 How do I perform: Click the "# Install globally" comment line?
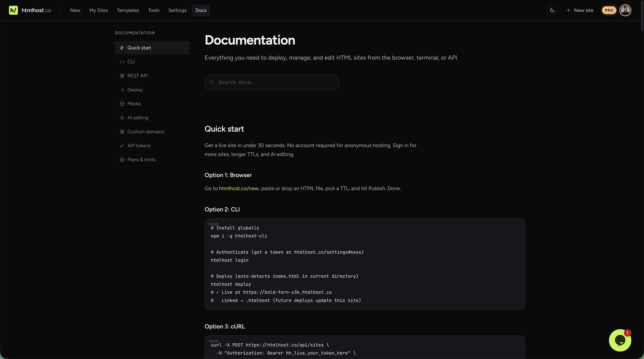(235, 228)
